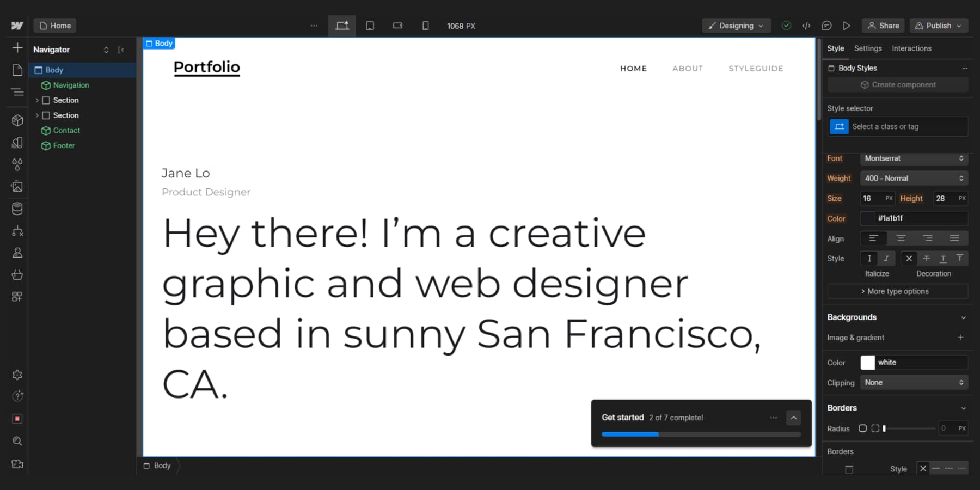Switch to the tablet breakpoint view
The height and width of the screenshot is (490, 980).
tap(370, 26)
